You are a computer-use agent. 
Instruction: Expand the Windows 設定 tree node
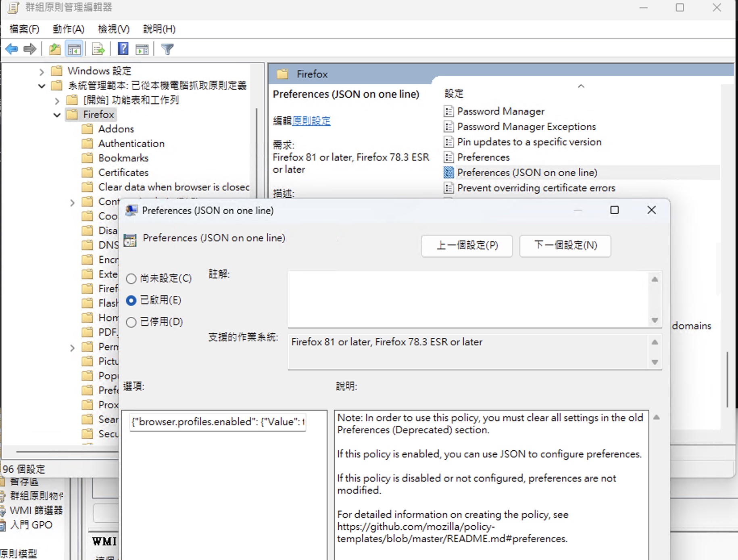coord(41,72)
